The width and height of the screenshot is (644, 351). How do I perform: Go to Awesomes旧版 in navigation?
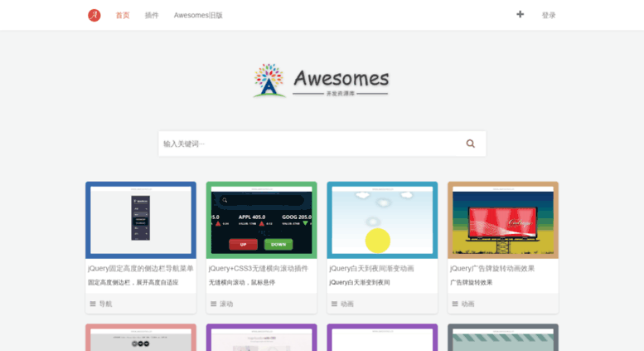coord(198,15)
